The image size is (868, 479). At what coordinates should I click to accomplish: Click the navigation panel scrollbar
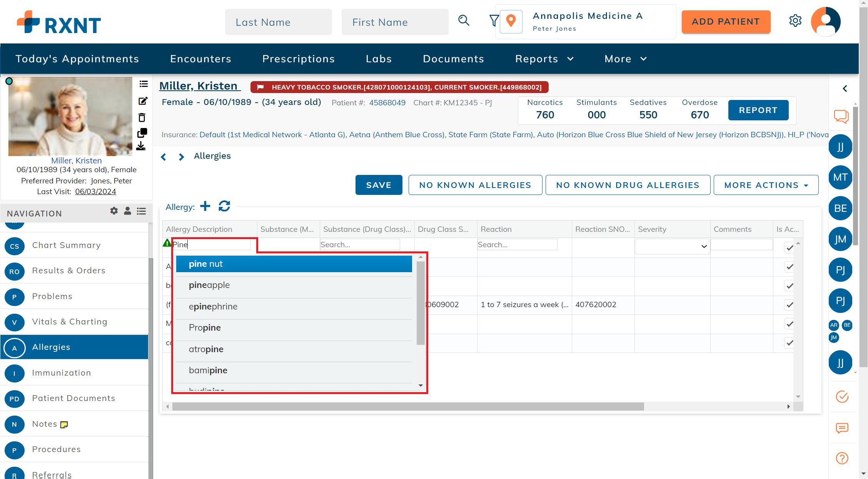(x=150, y=368)
